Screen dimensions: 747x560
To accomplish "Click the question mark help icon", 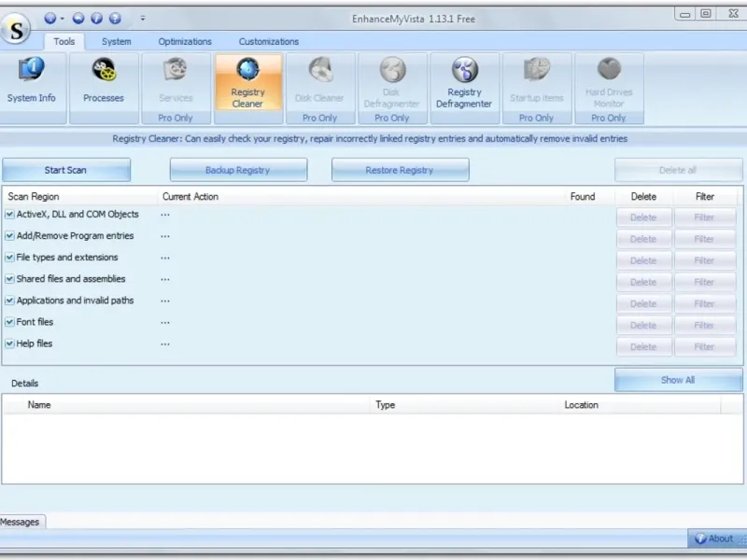I will 115,18.
